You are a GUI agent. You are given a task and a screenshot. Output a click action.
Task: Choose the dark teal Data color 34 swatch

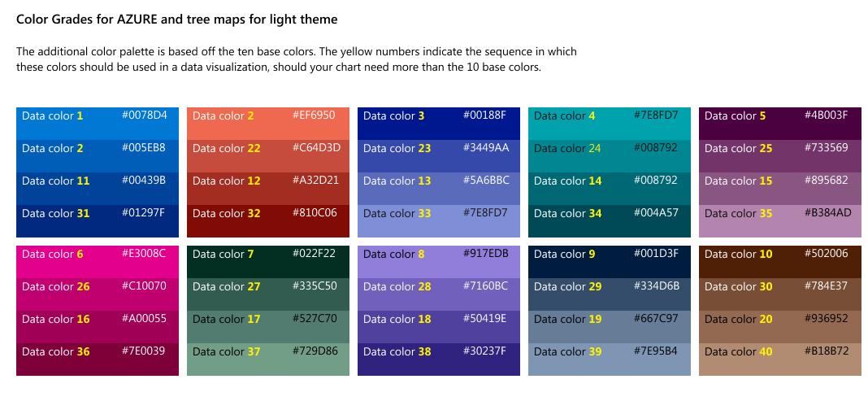coord(610,220)
